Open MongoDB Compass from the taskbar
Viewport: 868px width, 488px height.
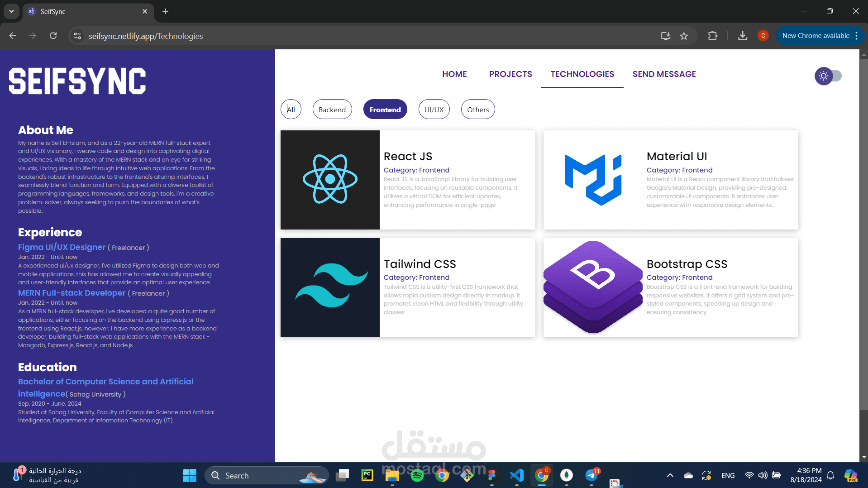point(567,475)
